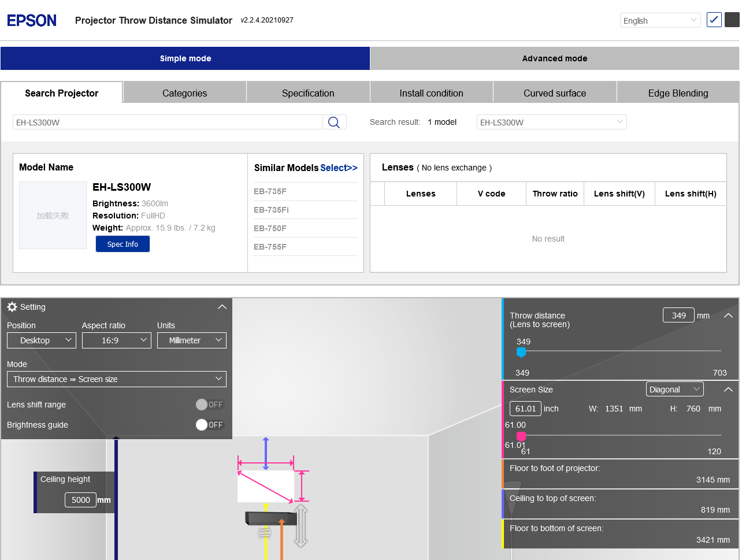
Task: Click the blue vertical screen position arrow
Action: (x=266, y=454)
